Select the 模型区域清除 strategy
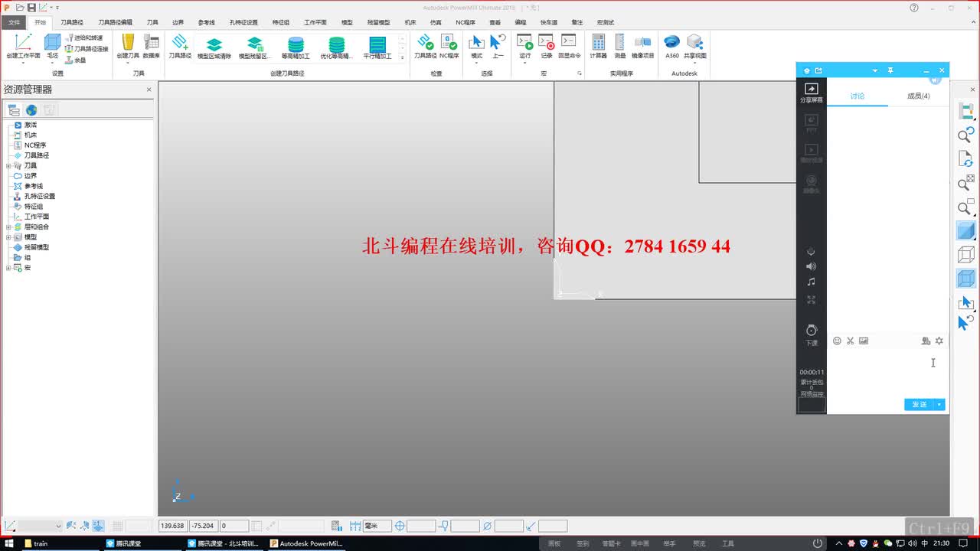The height and width of the screenshot is (551, 980). coord(214,47)
